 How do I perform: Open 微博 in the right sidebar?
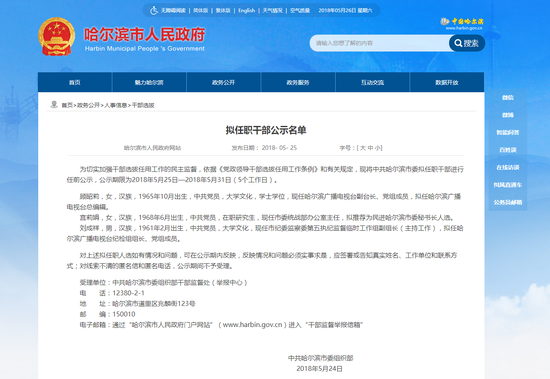[508, 115]
